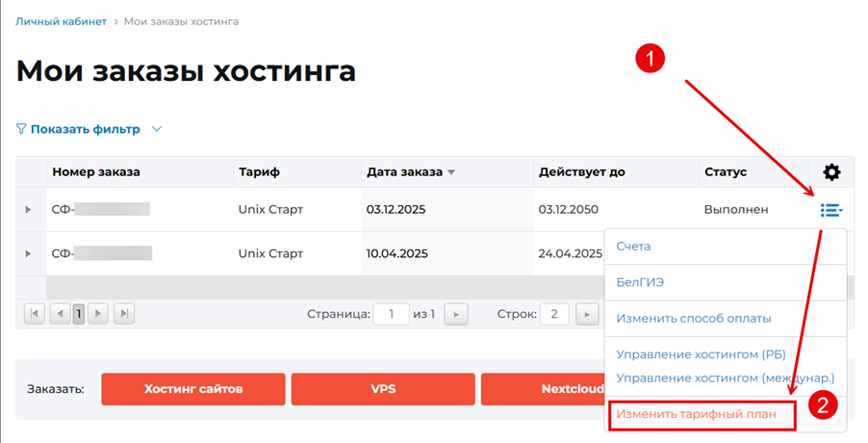Select Изменить способ оплаты option
Image resolution: width=868 pixels, height=443 pixels.
pos(693,318)
